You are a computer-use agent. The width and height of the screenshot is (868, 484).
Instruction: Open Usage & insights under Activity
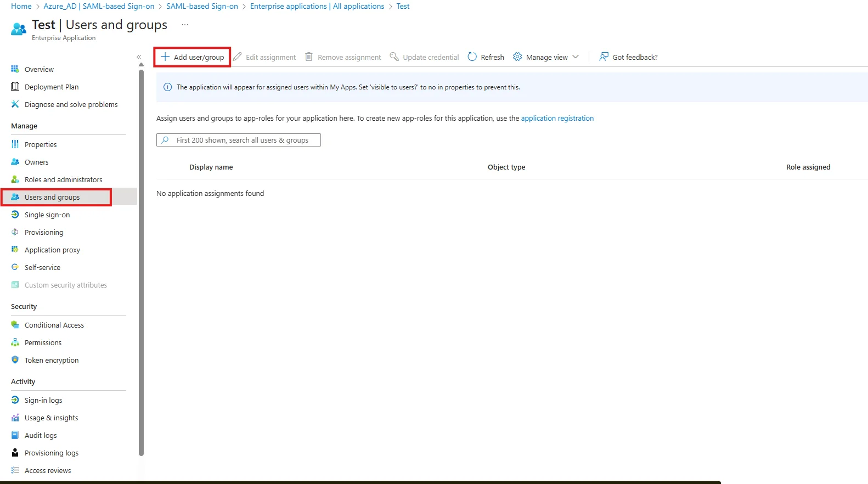pos(51,418)
